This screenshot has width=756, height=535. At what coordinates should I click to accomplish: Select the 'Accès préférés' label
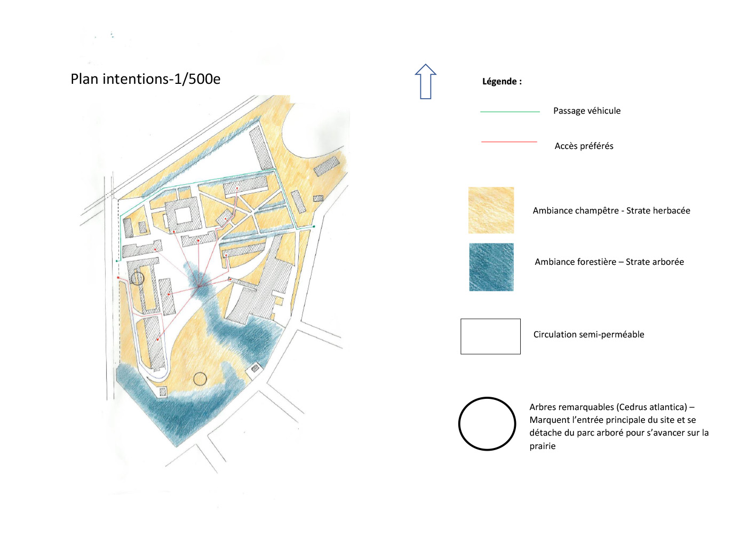(584, 146)
